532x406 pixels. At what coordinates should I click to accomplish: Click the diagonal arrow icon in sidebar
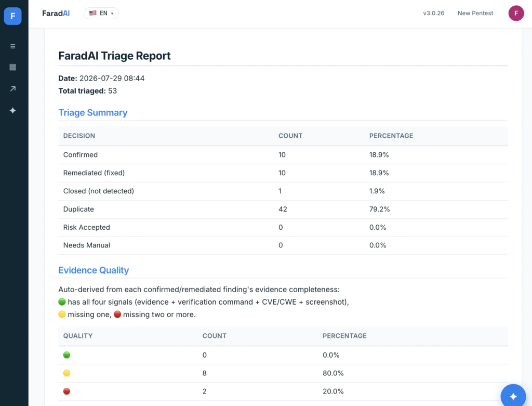pos(13,88)
